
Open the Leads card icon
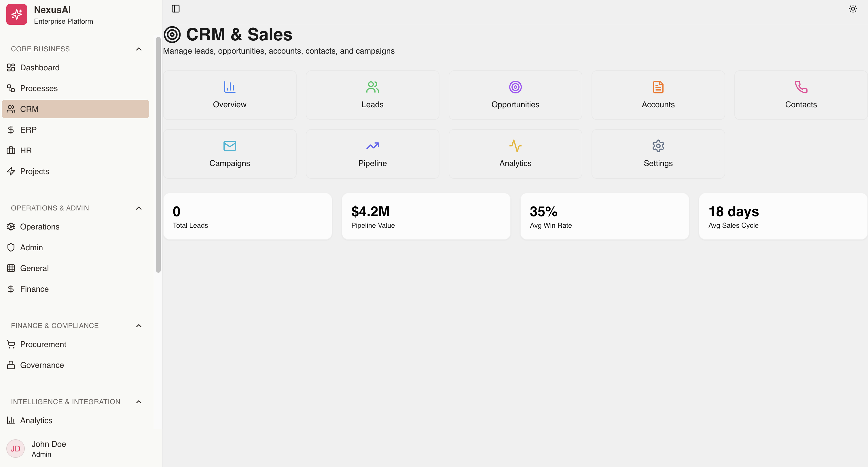(372, 87)
